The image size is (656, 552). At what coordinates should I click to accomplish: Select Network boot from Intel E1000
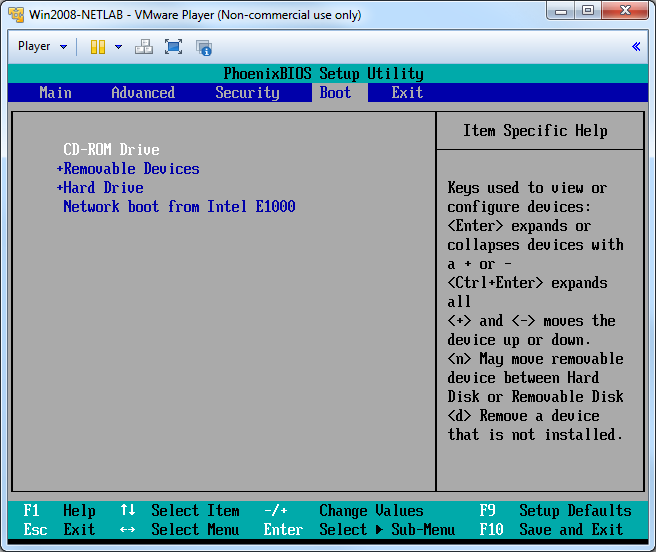[x=179, y=206]
